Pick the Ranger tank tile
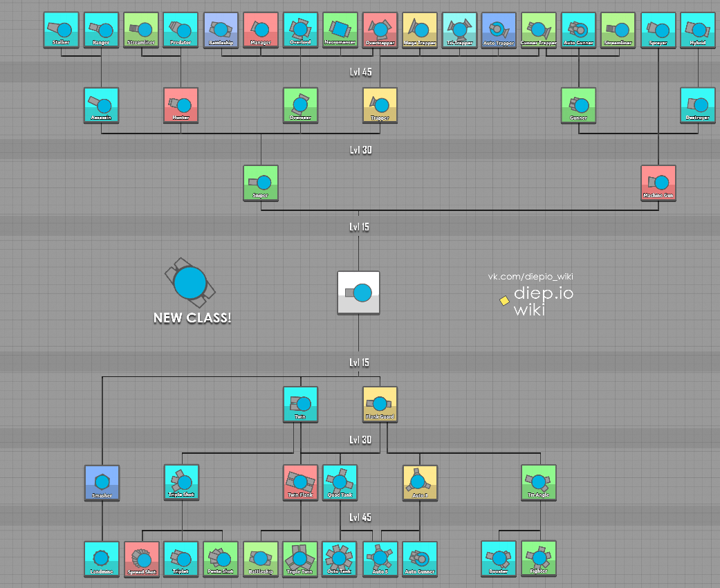720x588 pixels. point(101,30)
